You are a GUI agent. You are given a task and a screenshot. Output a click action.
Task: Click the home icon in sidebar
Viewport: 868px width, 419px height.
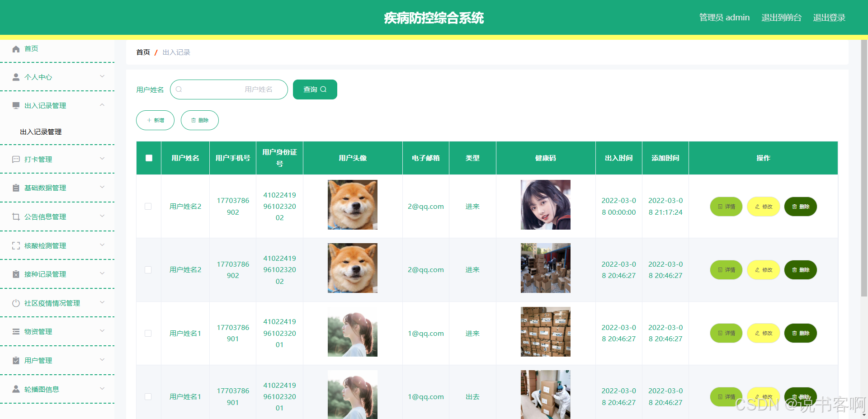pos(16,49)
